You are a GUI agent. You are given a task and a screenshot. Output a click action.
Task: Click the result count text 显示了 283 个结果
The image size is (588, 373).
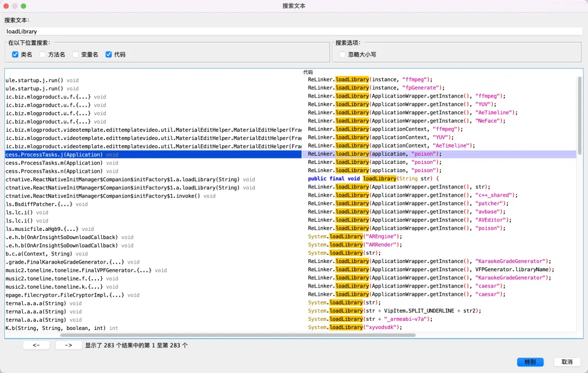137,345
